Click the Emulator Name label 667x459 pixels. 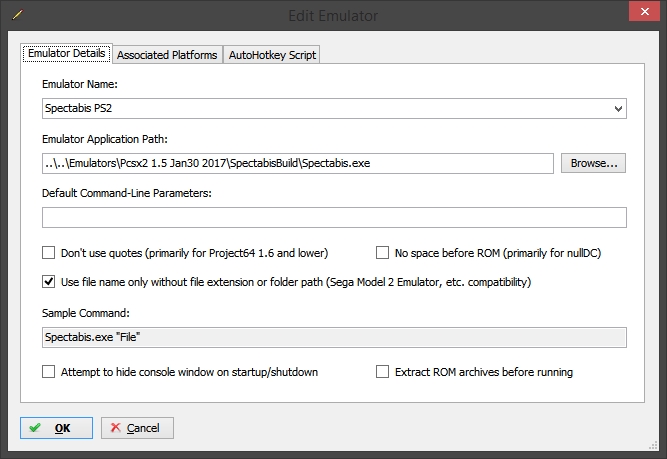coord(80,84)
